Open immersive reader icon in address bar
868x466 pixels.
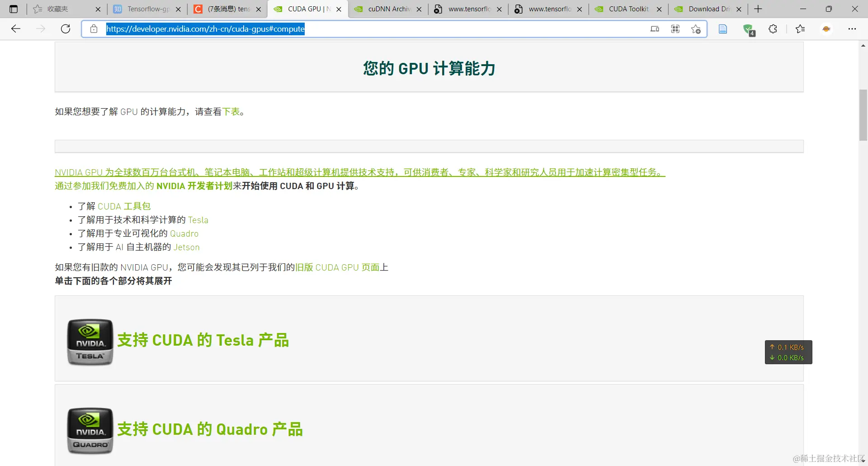tap(655, 29)
